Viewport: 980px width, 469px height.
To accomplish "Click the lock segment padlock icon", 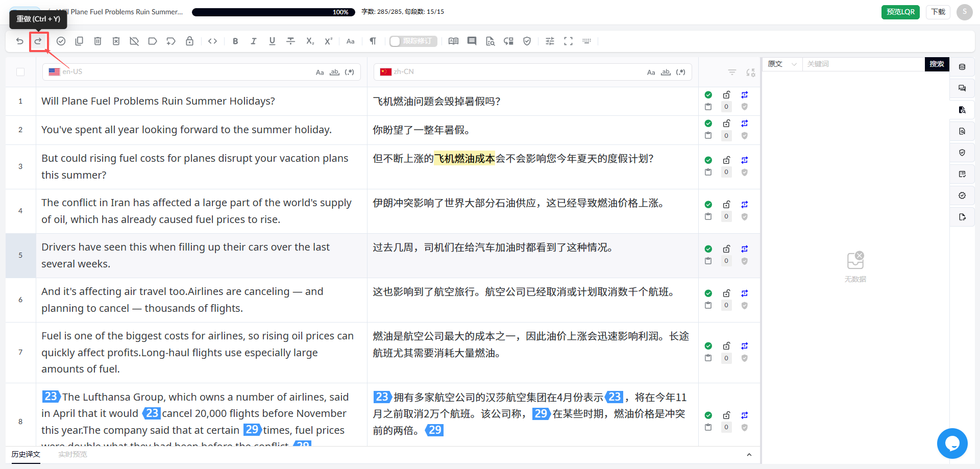I will click(x=189, y=41).
